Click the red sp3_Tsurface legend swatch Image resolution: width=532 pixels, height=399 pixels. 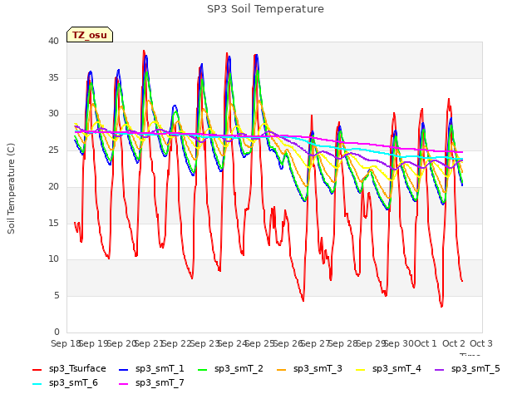coord(37,369)
